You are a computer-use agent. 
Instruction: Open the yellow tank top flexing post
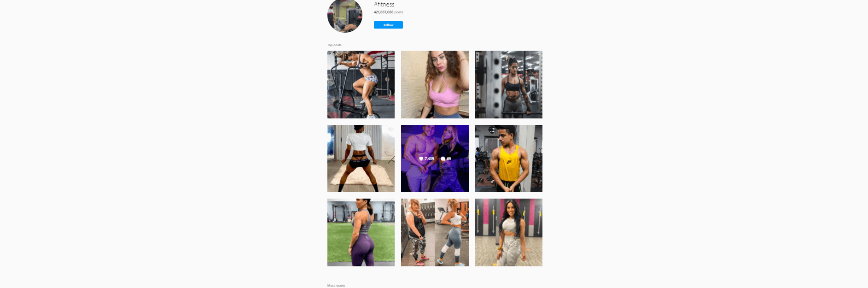[509, 159]
